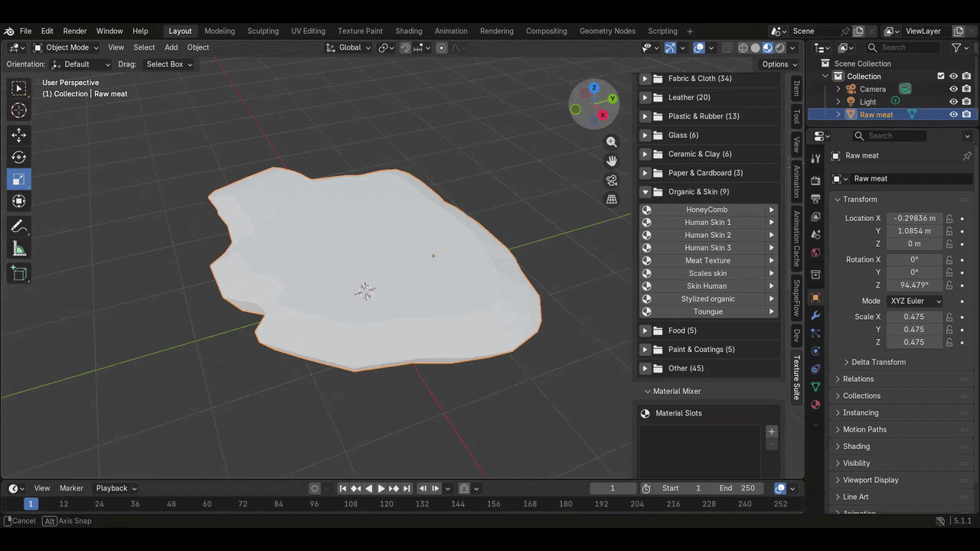Select the Rotate tool
The height and width of the screenshot is (551, 980).
click(x=19, y=157)
